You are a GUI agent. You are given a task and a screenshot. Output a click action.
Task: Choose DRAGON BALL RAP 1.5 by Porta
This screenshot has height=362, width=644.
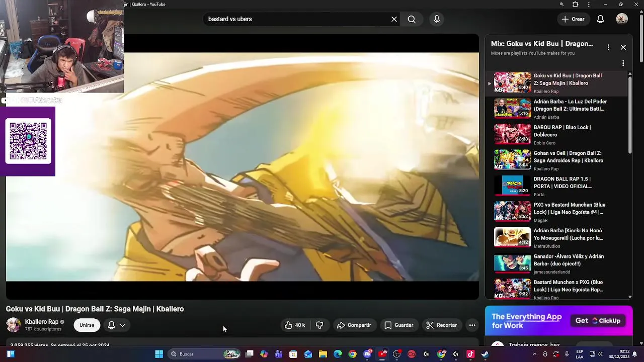pos(556,186)
